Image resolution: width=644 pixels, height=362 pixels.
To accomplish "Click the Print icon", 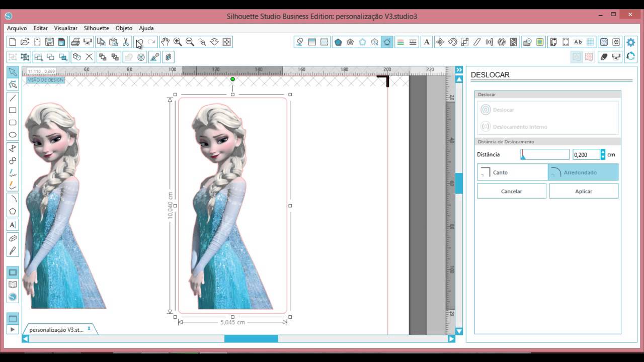I will click(75, 42).
